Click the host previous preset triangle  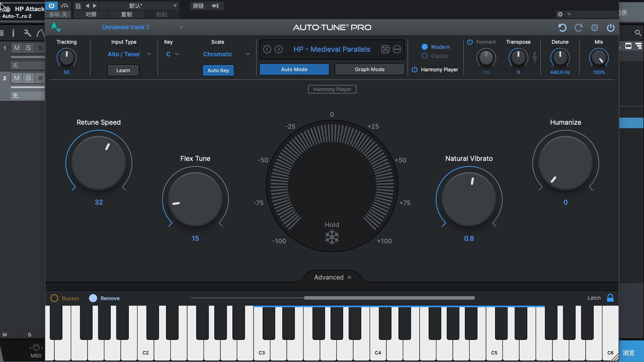87,6
